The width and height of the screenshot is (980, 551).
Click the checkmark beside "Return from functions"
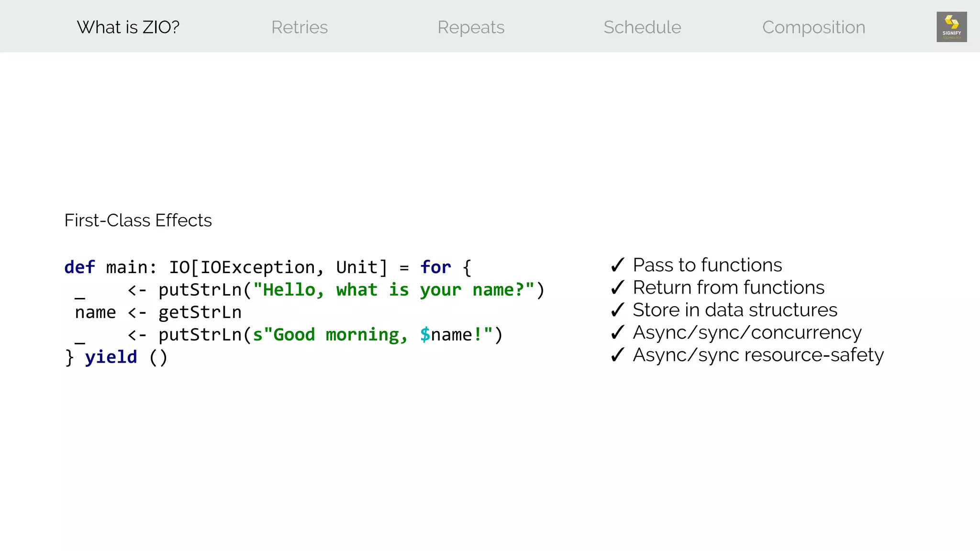click(x=618, y=287)
